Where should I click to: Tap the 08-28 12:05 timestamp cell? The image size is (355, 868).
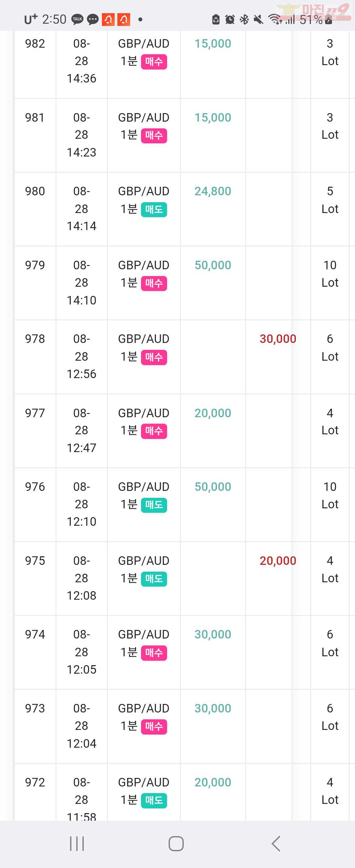pyautogui.click(x=82, y=652)
